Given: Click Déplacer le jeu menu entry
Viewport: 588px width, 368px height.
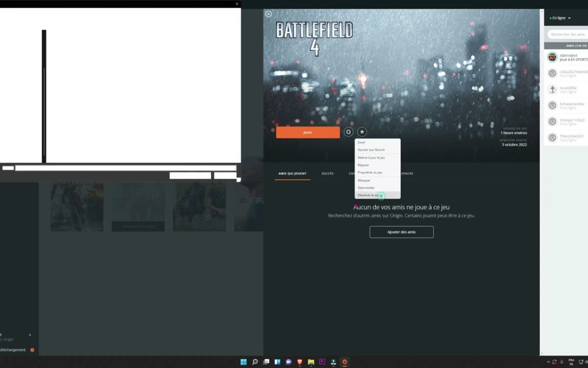Looking at the screenshot, I should 378,195.
